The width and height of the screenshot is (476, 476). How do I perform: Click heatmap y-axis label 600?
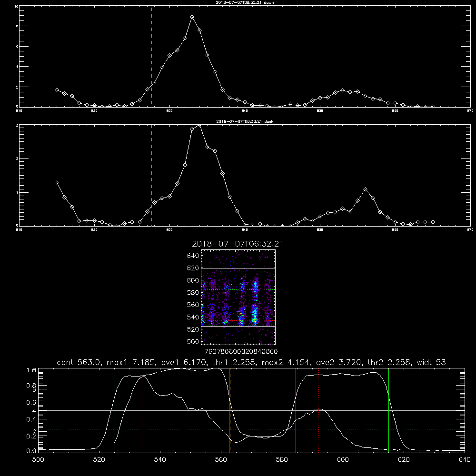[x=193, y=280]
